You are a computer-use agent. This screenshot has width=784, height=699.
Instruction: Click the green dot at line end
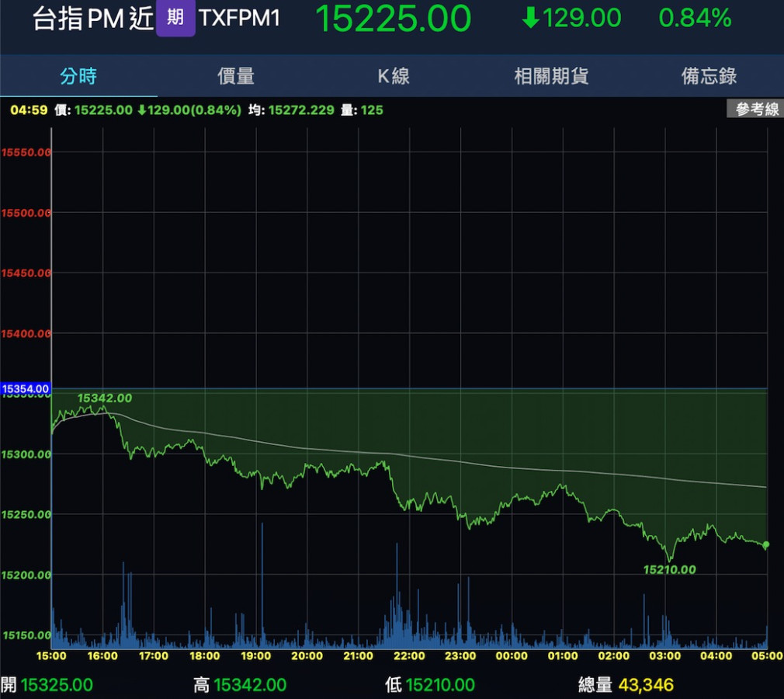pos(766,545)
